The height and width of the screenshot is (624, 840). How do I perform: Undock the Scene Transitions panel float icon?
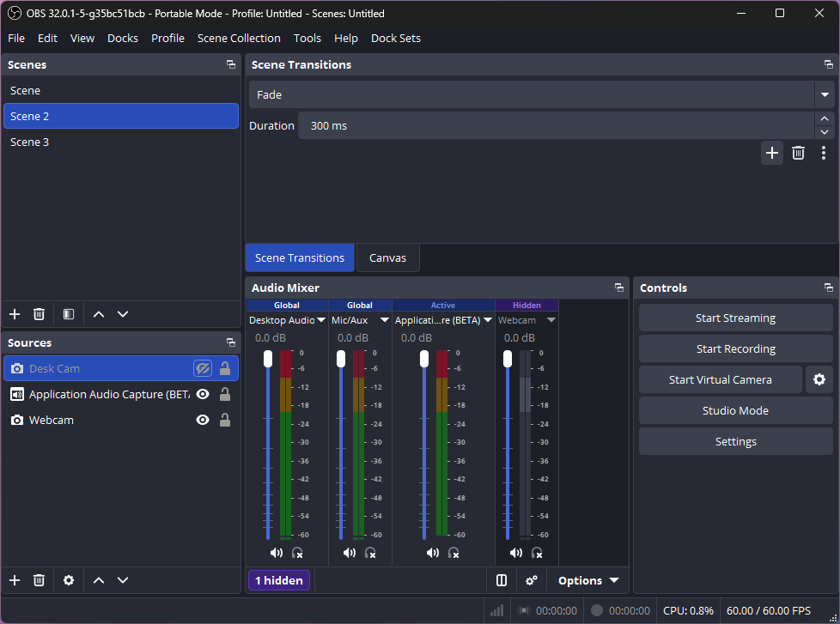829,64
